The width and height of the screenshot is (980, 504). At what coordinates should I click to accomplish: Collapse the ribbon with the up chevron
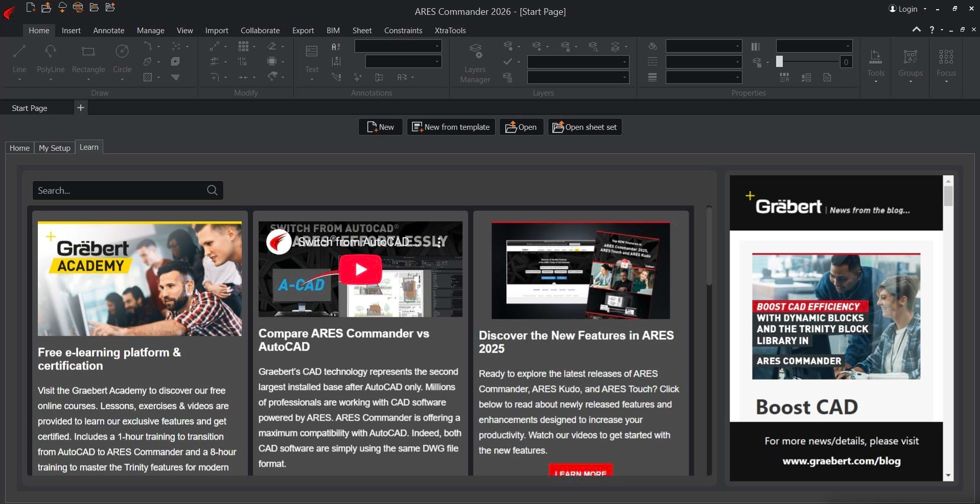click(x=917, y=30)
